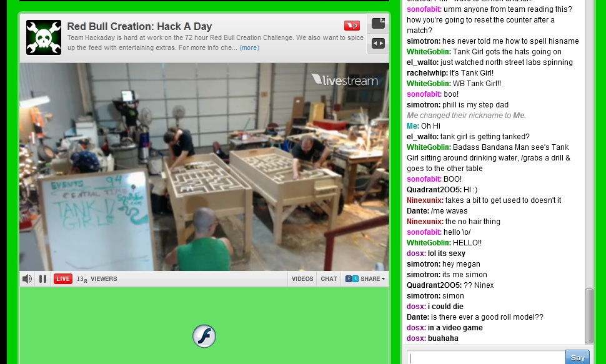Click the Say button to send the message

pos(577,357)
